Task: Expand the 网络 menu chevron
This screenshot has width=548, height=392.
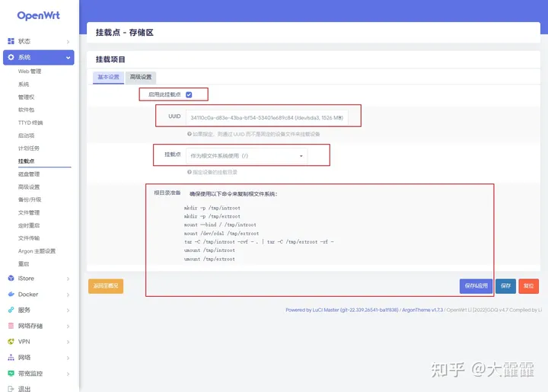Action: click(68, 358)
